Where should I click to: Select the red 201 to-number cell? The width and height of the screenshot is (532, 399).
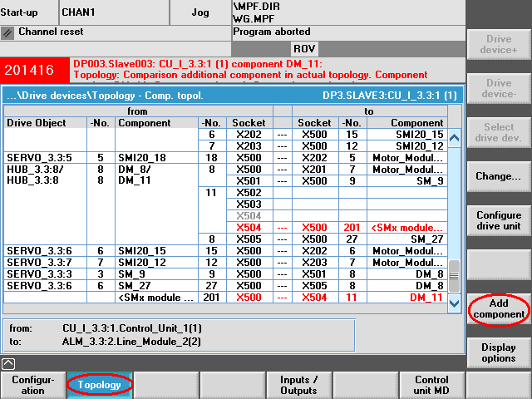click(352, 228)
